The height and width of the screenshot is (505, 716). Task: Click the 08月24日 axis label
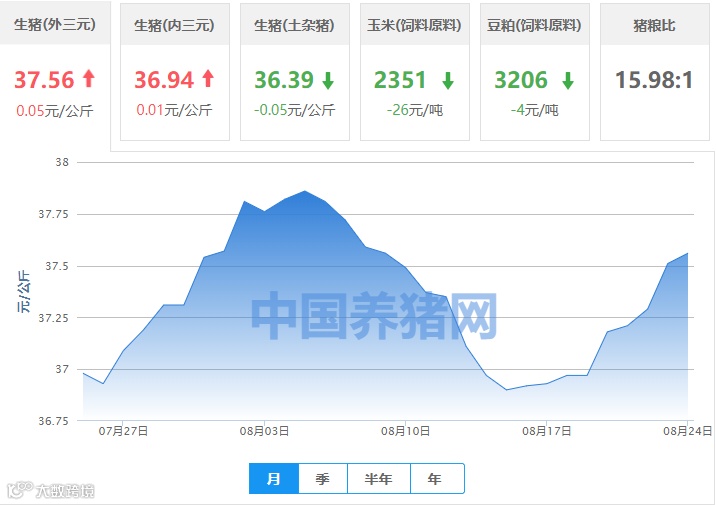688,431
